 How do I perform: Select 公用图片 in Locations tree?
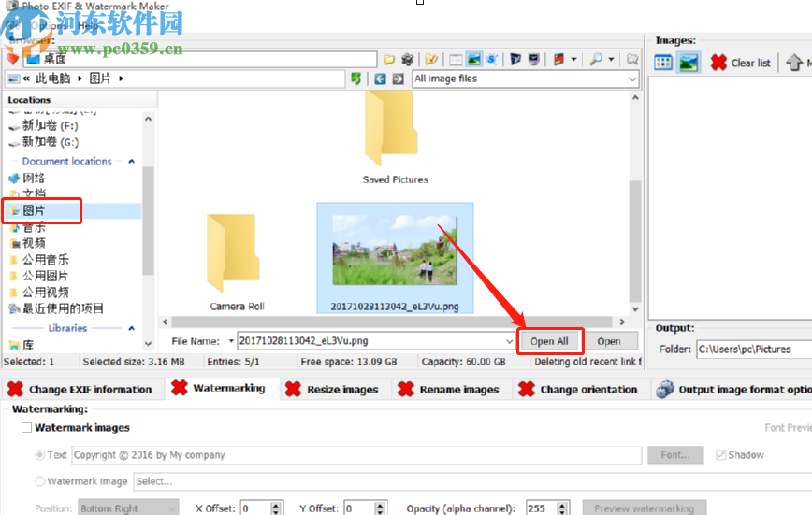pyautogui.click(x=46, y=276)
